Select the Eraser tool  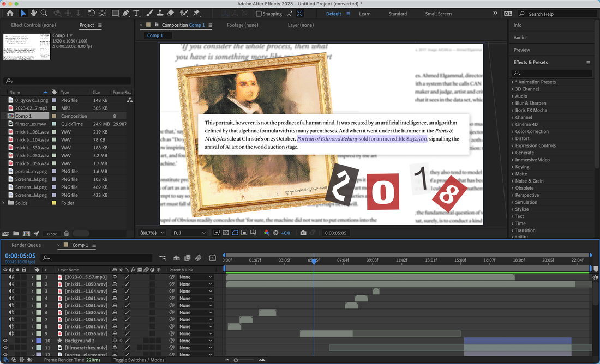171,13
